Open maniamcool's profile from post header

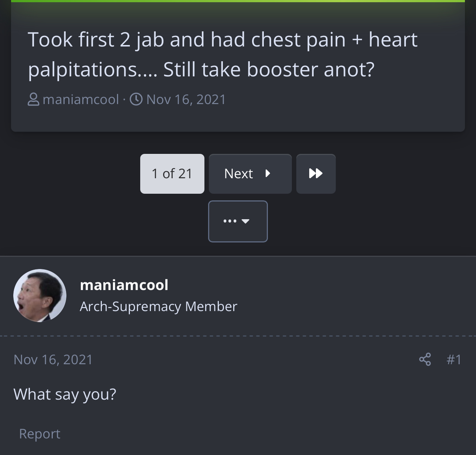pos(124,285)
